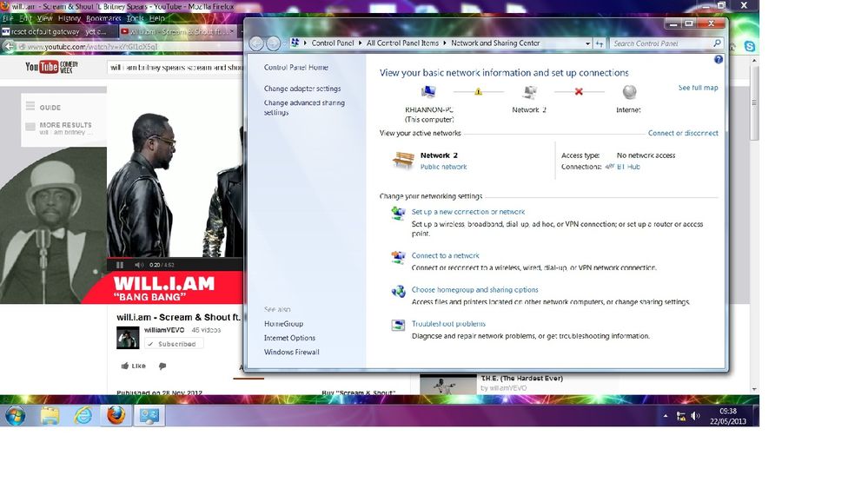This screenshot has height=488, width=868.
Task: Show hidden icons in system tray
Action: point(666,416)
